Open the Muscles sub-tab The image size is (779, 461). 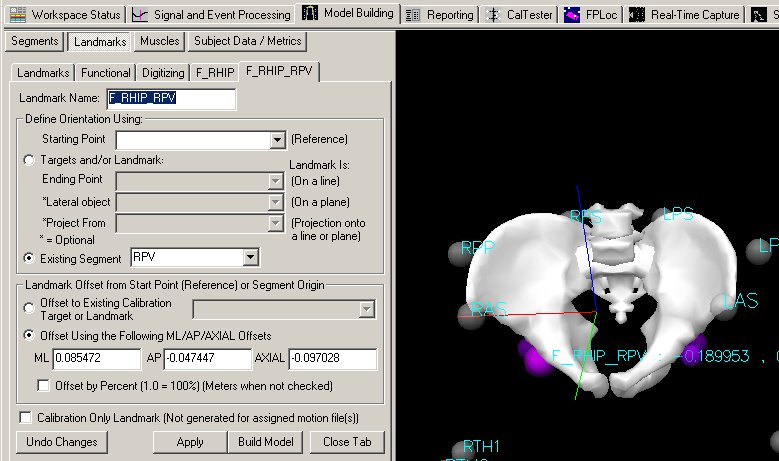pos(159,41)
